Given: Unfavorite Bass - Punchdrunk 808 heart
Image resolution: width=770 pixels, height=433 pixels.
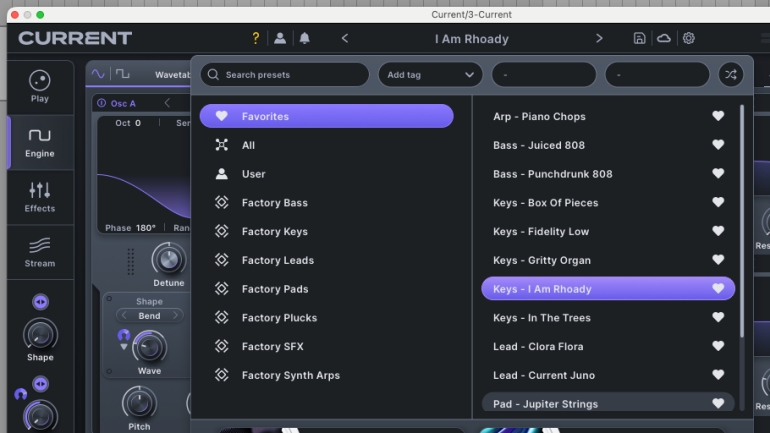Looking at the screenshot, I should click(x=718, y=173).
